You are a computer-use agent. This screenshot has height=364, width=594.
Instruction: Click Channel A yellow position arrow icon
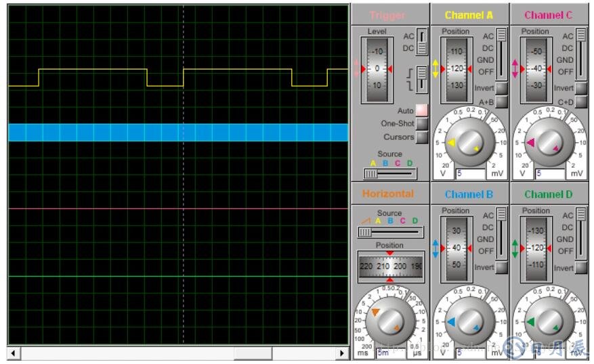436,69
